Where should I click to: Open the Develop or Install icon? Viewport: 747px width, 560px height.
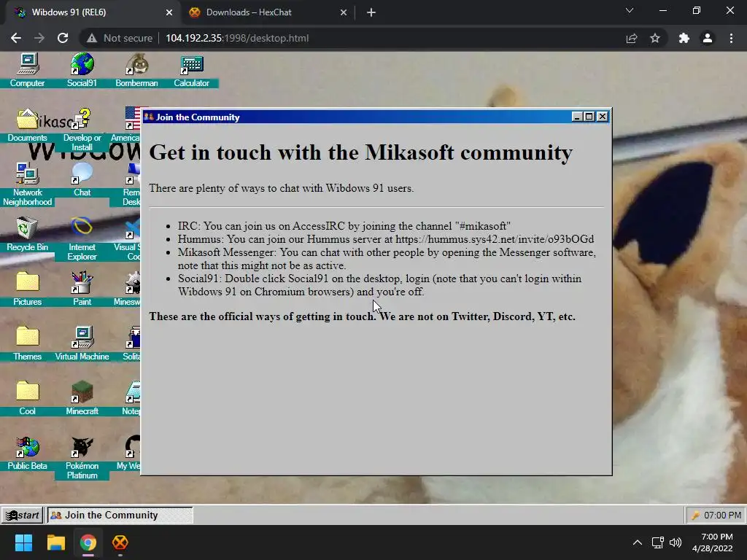pyautogui.click(x=82, y=130)
